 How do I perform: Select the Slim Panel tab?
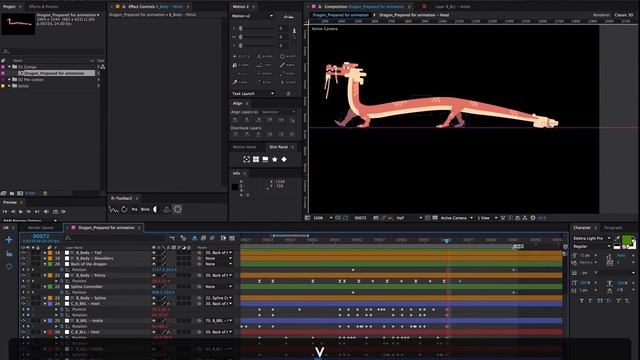[279, 147]
